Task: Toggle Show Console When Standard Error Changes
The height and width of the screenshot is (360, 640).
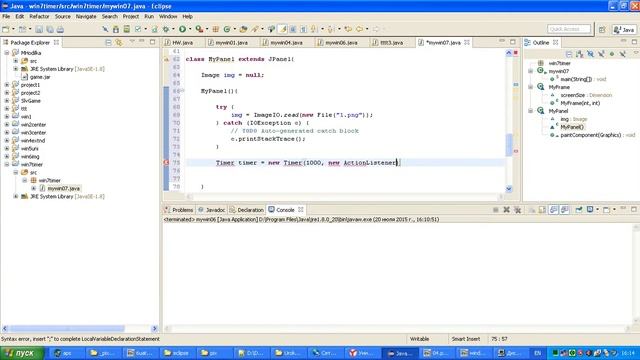Action: 564,210
